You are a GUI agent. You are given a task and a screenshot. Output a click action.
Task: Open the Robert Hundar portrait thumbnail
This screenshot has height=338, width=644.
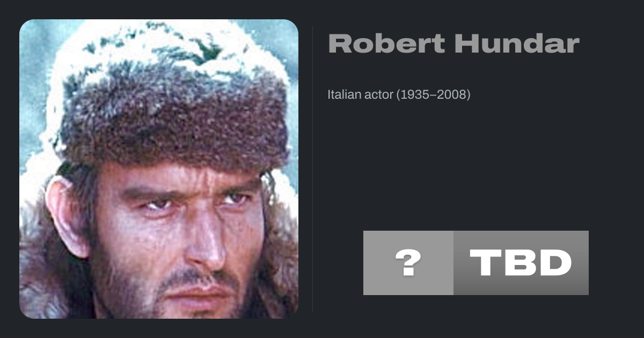(x=159, y=169)
